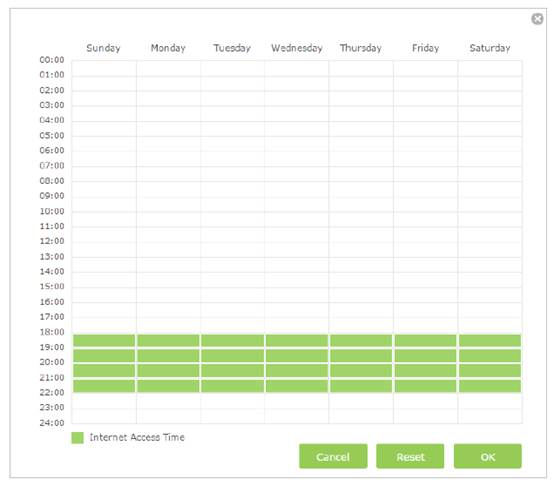Confirm schedule with OK button
This screenshot has height=486, width=554.
click(x=488, y=456)
